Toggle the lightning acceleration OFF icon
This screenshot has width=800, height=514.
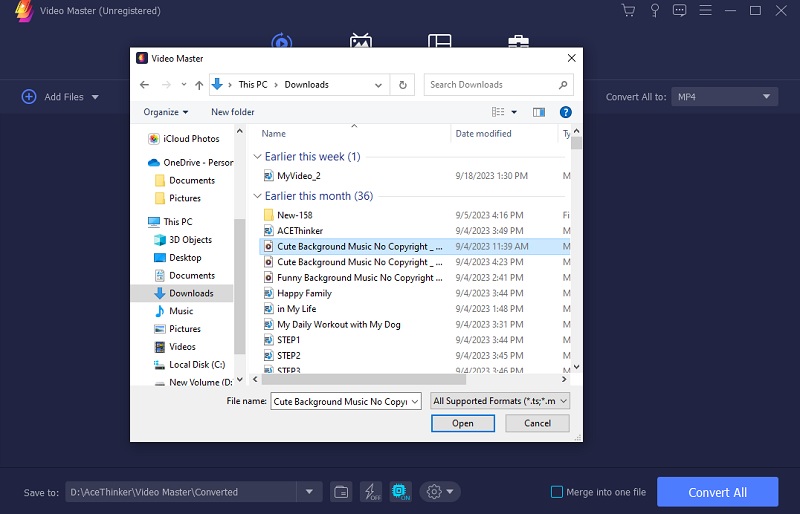pyautogui.click(x=371, y=492)
